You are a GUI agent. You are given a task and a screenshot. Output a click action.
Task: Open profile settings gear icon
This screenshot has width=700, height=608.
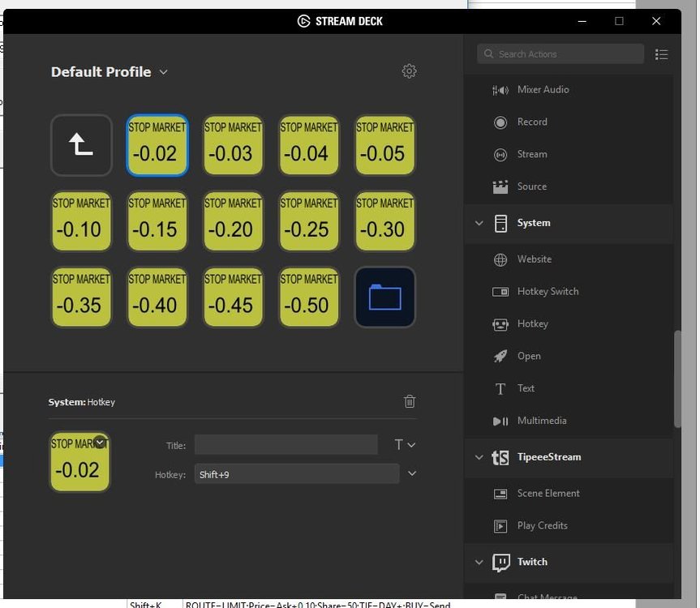pos(409,71)
